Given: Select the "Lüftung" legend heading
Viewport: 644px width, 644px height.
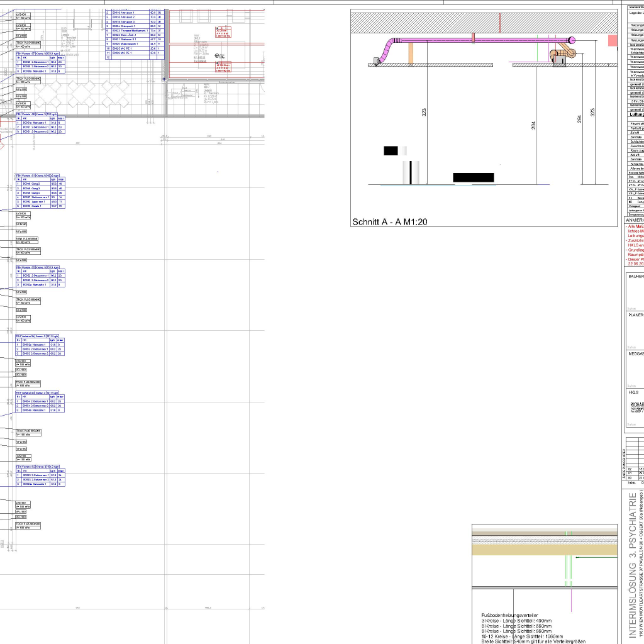Looking at the screenshot, I should [635, 115].
